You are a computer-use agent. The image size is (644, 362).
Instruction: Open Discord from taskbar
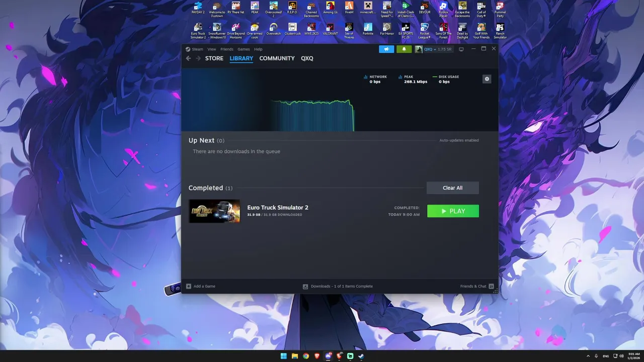[x=328, y=356]
